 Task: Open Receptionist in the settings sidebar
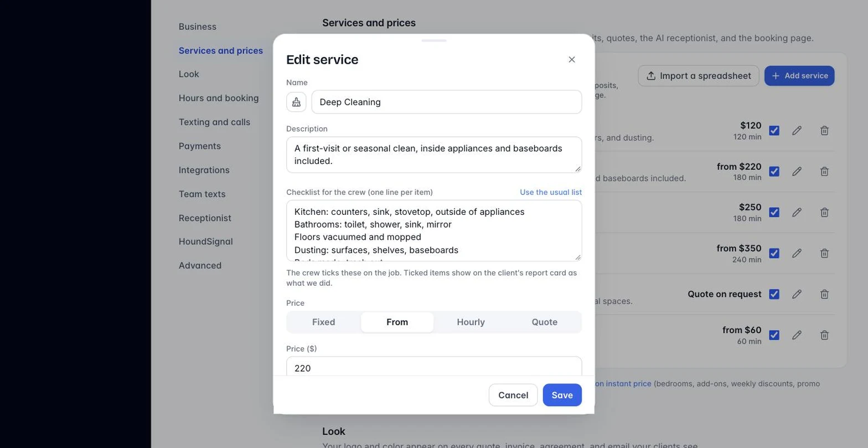click(x=205, y=218)
